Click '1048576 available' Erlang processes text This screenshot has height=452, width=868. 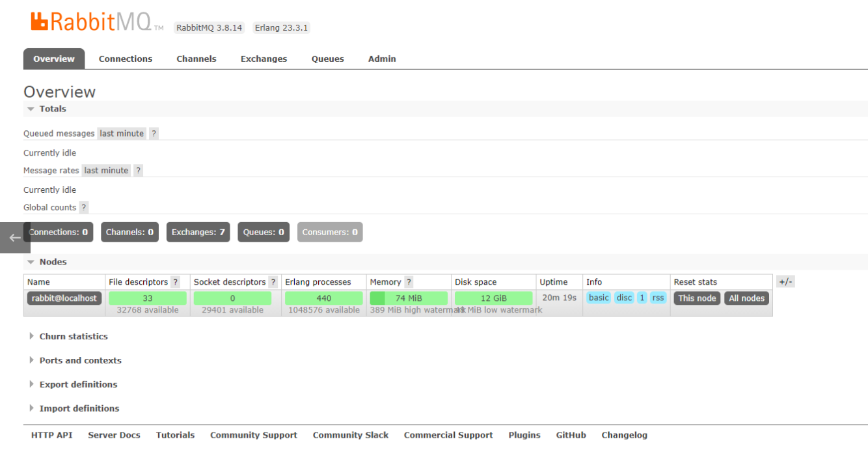(324, 310)
